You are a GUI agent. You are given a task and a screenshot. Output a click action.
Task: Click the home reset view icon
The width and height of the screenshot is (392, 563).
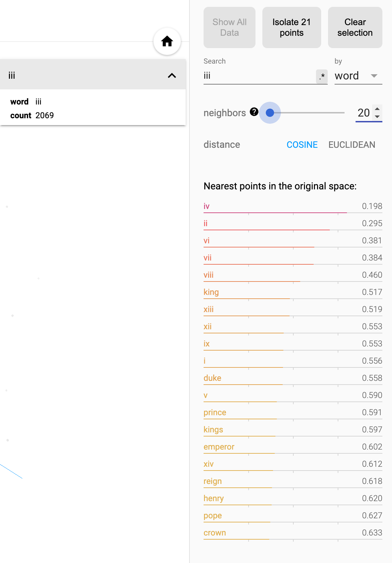(x=167, y=41)
